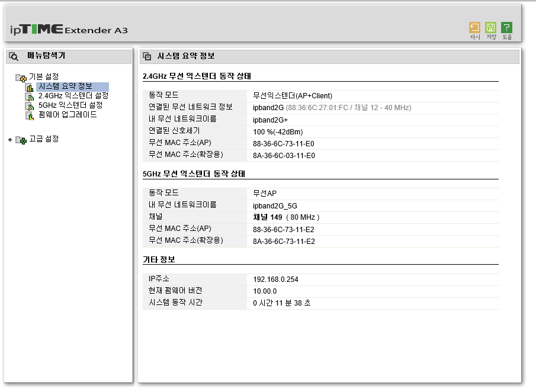The image size is (536, 392).
Task: Open the 도움 (help) icon
Action: (506, 28)
